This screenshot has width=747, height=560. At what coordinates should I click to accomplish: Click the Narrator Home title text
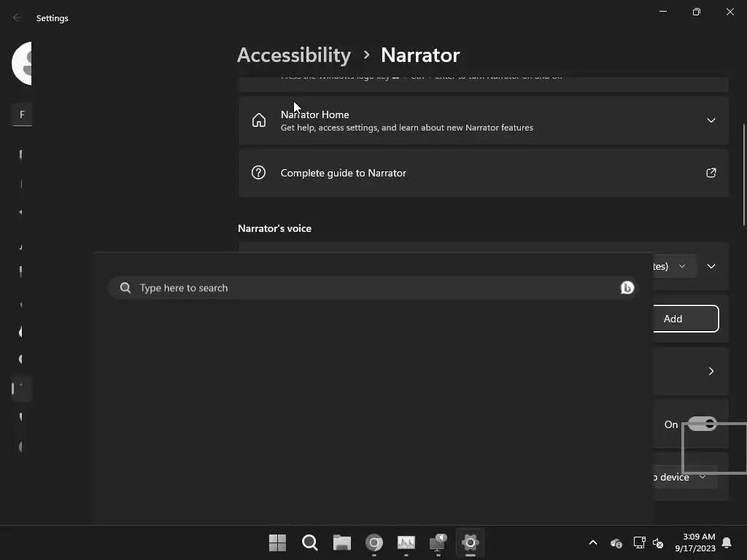pos(314,114)
